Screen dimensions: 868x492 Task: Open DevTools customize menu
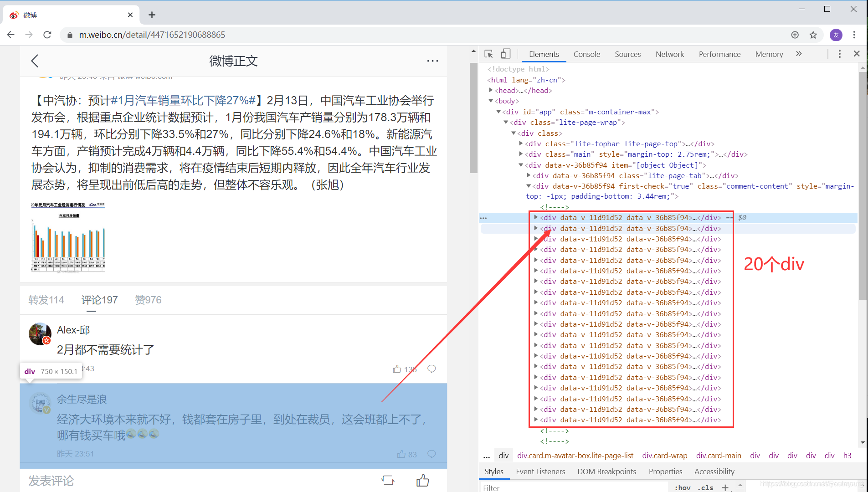point(840,54)
